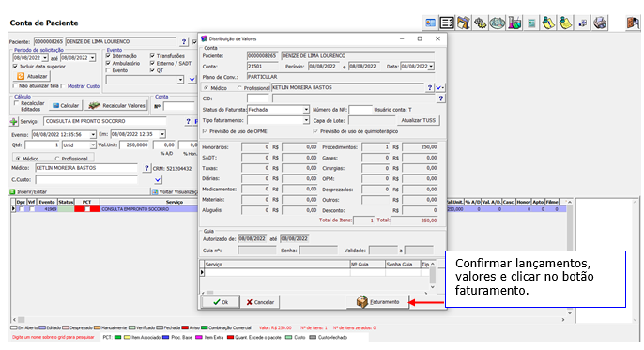Click the gears toolbar icon
This screenshot has width=644, height=350.
click(480, 23)
